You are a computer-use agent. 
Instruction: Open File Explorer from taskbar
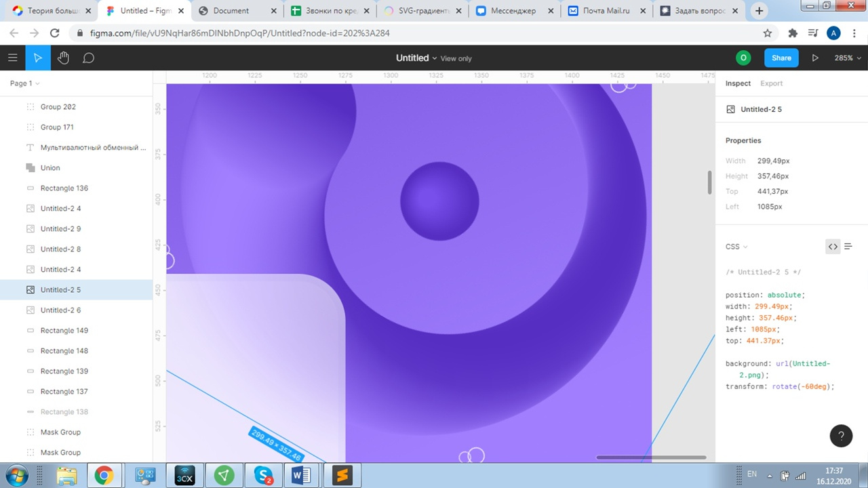tap(66, 476)
